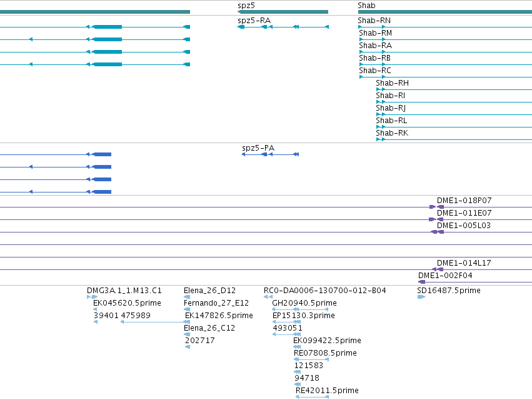Click the Shab-RJ transcript label
The height and width of the screenshot is (400, 532).
pos(391,108)
